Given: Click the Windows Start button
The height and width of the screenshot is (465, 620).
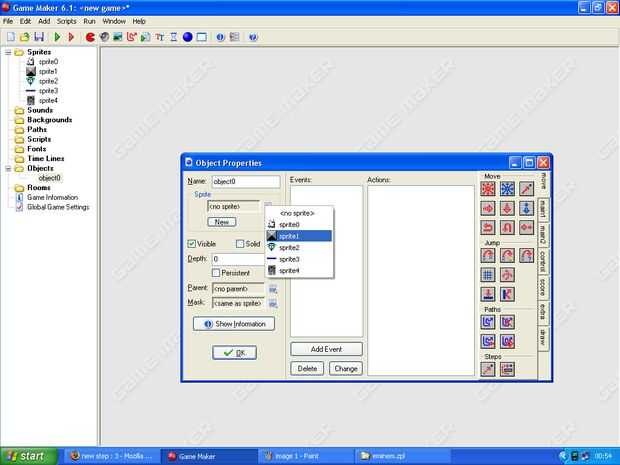Looking at the screenshot, I should 28,456.
